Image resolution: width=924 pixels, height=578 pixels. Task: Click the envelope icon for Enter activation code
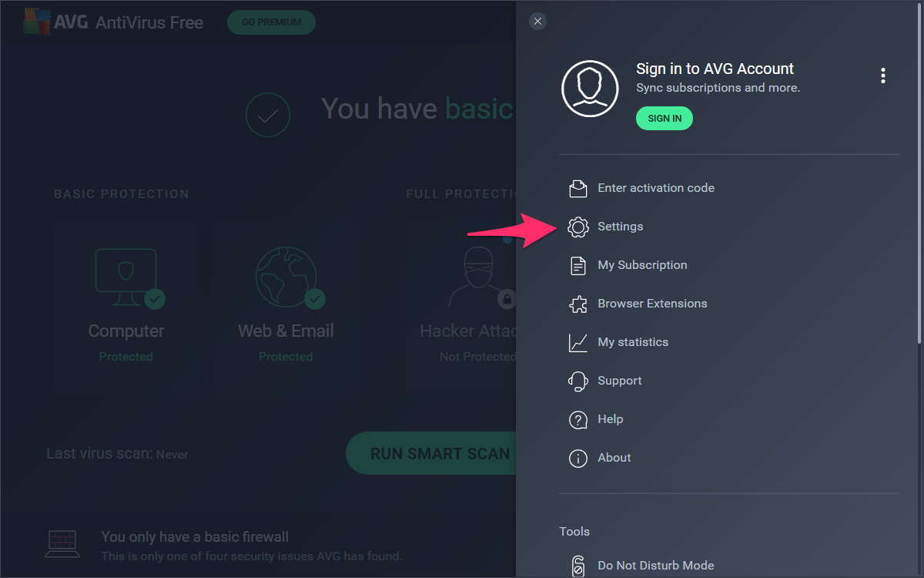577,188
